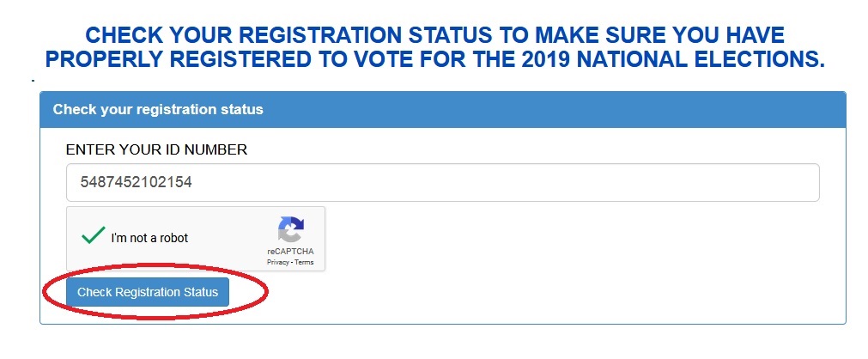Open the reCAPTCHA Terms link

tap(305, 262)
